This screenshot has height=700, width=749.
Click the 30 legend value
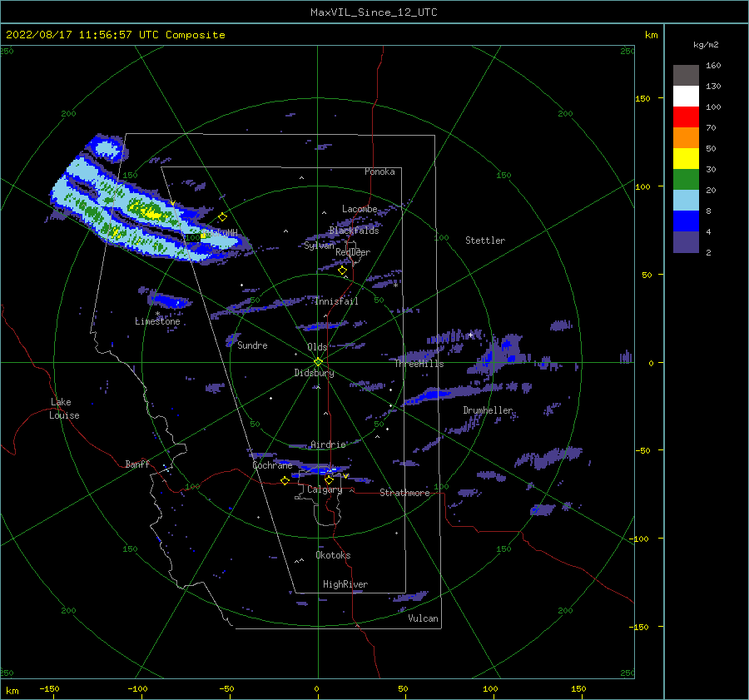(x=711, y=170)
